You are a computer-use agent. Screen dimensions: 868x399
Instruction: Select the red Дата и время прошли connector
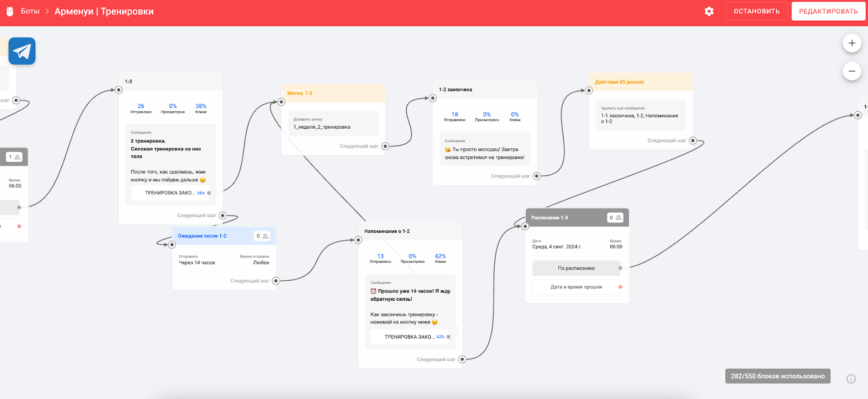[620, 287]
